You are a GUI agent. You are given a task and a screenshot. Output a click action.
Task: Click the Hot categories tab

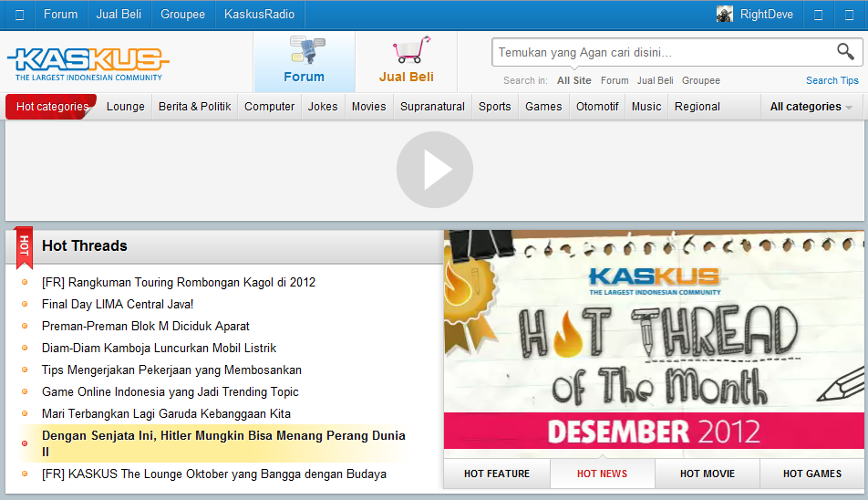coord(51,107)
